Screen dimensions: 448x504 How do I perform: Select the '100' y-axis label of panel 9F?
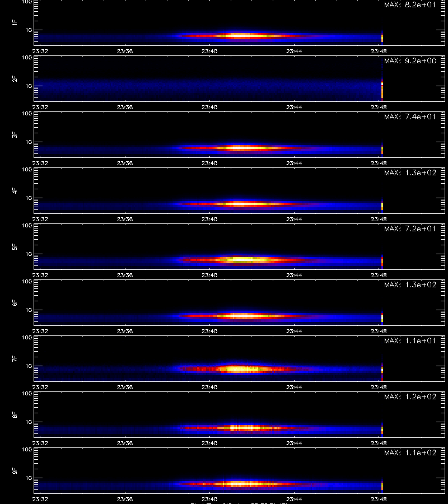tap(27, 450)
